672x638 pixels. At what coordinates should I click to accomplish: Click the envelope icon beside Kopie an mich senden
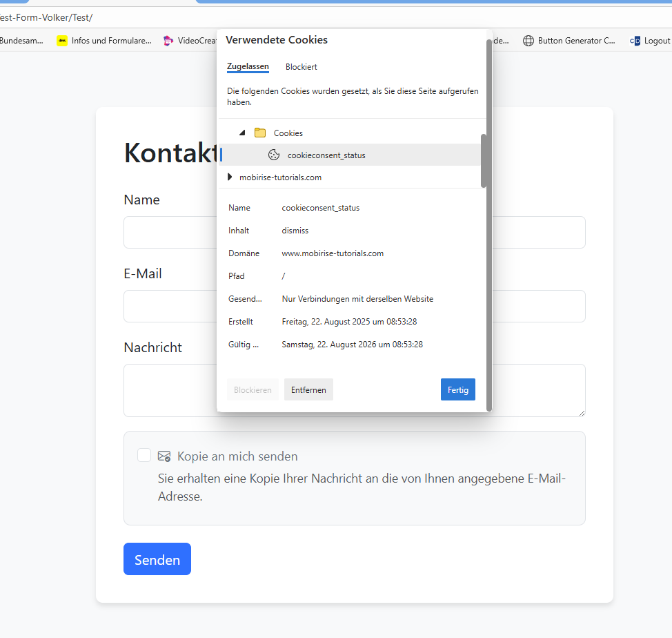[x=164, y=456]
